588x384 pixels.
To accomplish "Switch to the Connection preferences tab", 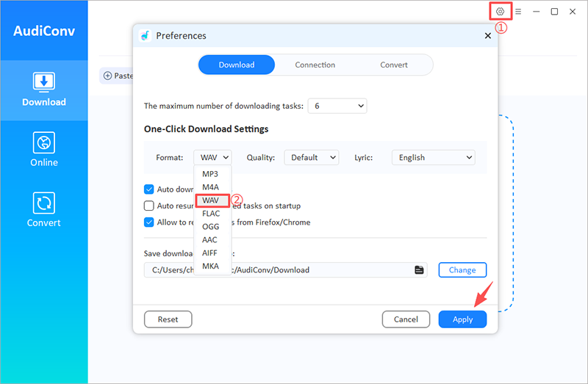I will (315, 65).
